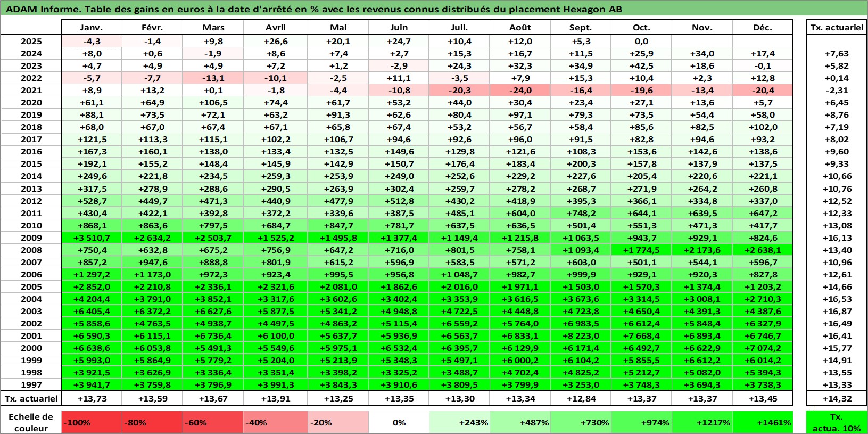The height and width of the screenshot is (434, 868).
Task: Select the +7 074,2 cell in December 2000
Action: coord(763,348)
